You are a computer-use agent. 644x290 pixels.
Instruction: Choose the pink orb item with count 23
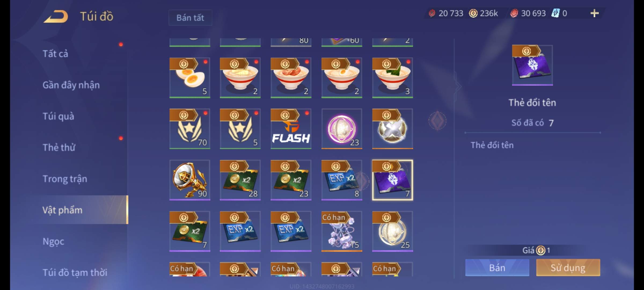(x=342, y=129)
